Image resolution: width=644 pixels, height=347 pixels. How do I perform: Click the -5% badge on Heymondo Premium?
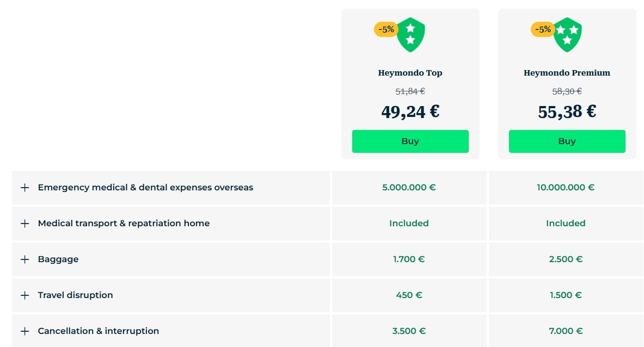tap(543, 29)
